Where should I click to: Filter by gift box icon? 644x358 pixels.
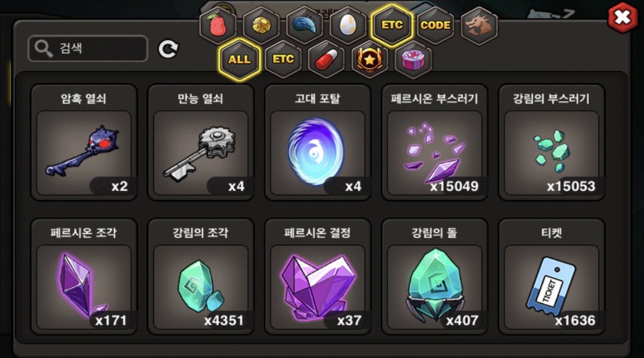click(413, 60)
